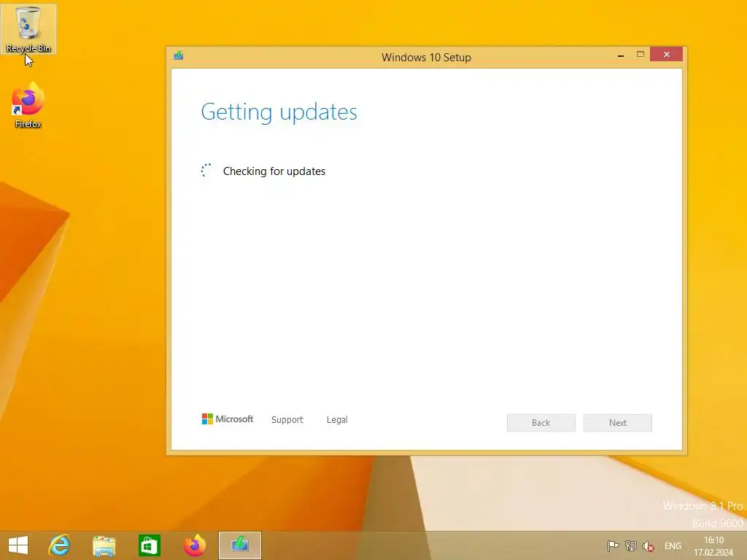Open the network tray icon
This screenshot has width=747, height=560.
(x=631, y=545)
